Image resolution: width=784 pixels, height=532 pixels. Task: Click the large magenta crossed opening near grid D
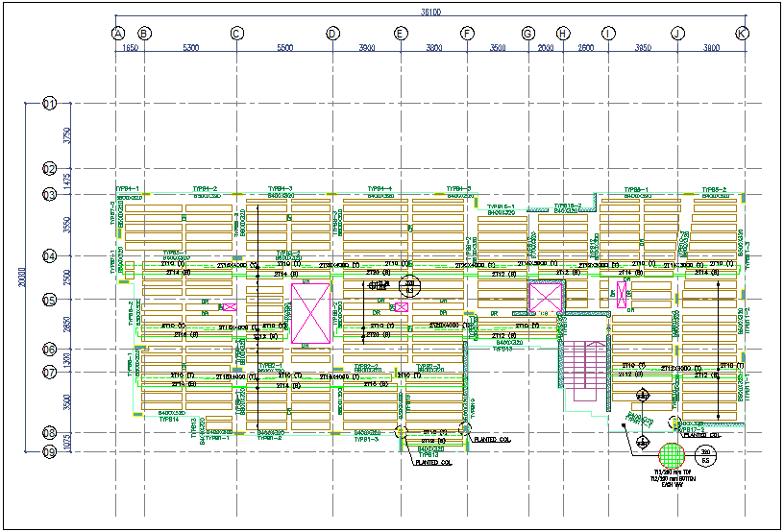(x=310, y=313)
